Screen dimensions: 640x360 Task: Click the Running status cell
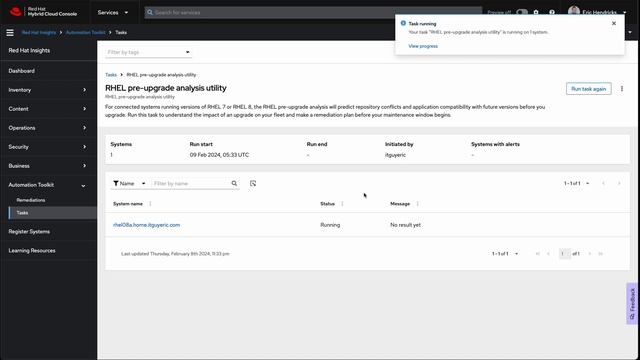330,225
